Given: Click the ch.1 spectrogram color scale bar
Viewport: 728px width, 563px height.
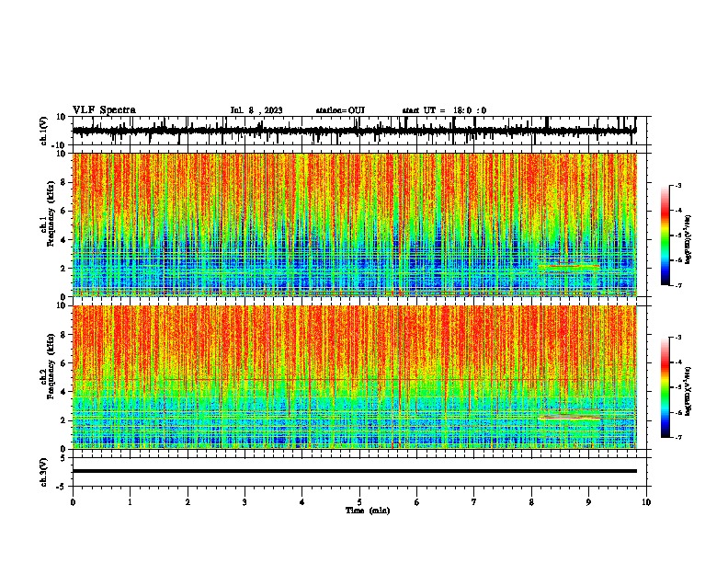Looking at the screenshot, I should pos(665,236).
